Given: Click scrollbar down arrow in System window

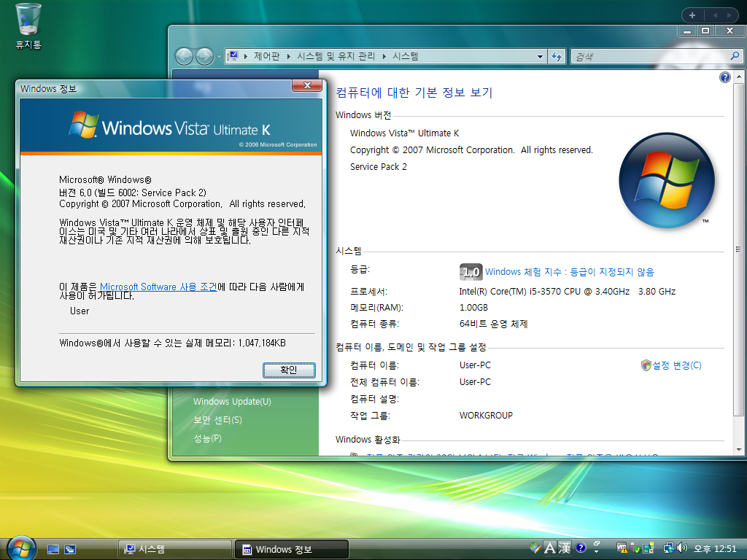Looking at the screenshot, I should pos(738,450).
